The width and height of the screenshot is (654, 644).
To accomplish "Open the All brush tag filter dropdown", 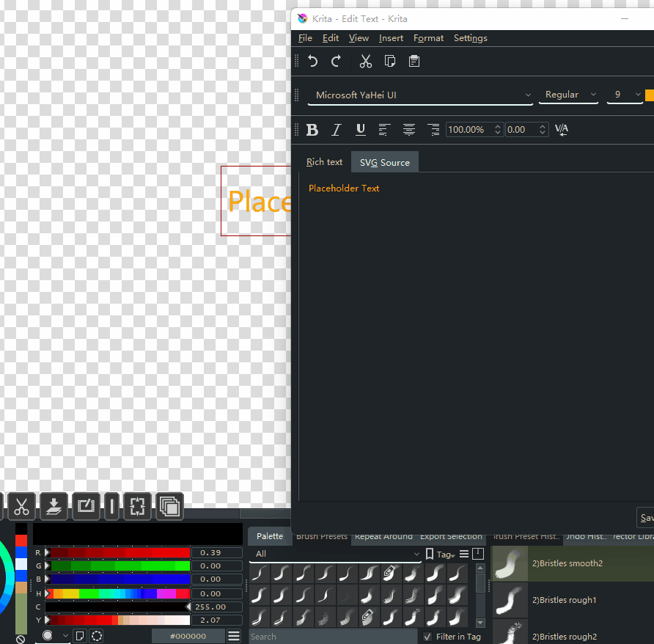I will [336, 554].
